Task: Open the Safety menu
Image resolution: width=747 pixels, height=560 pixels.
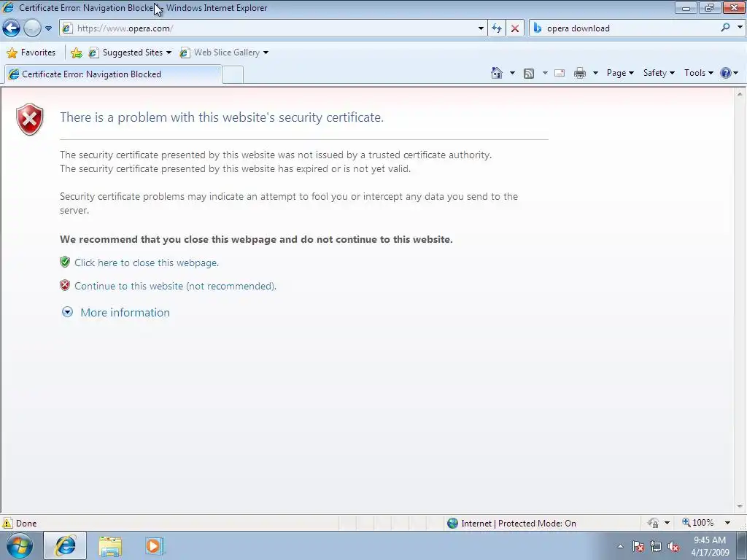Action: [659, 73]
